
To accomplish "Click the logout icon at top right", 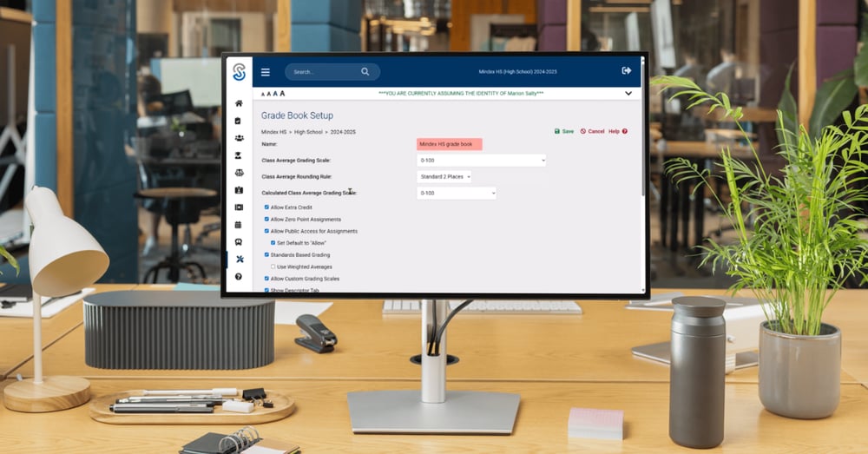I will [627, 70].
